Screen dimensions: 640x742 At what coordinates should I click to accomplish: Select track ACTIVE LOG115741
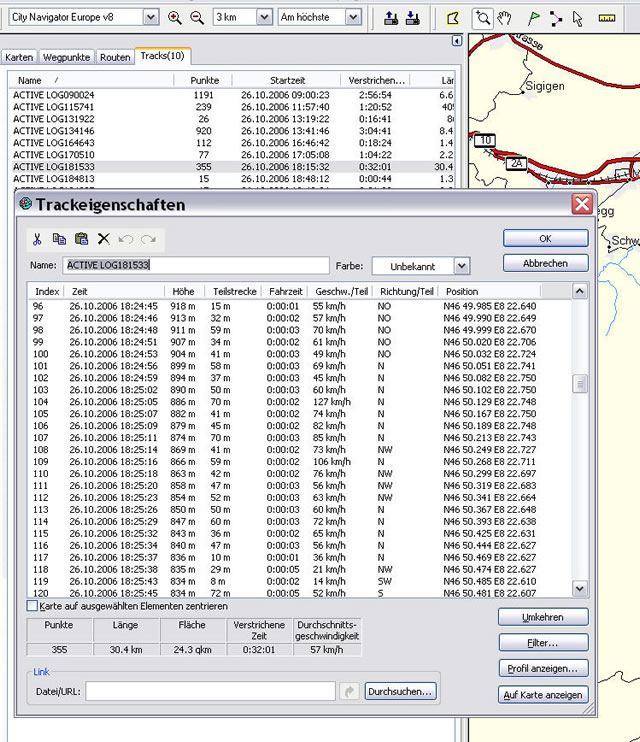(x=232, y=107)
